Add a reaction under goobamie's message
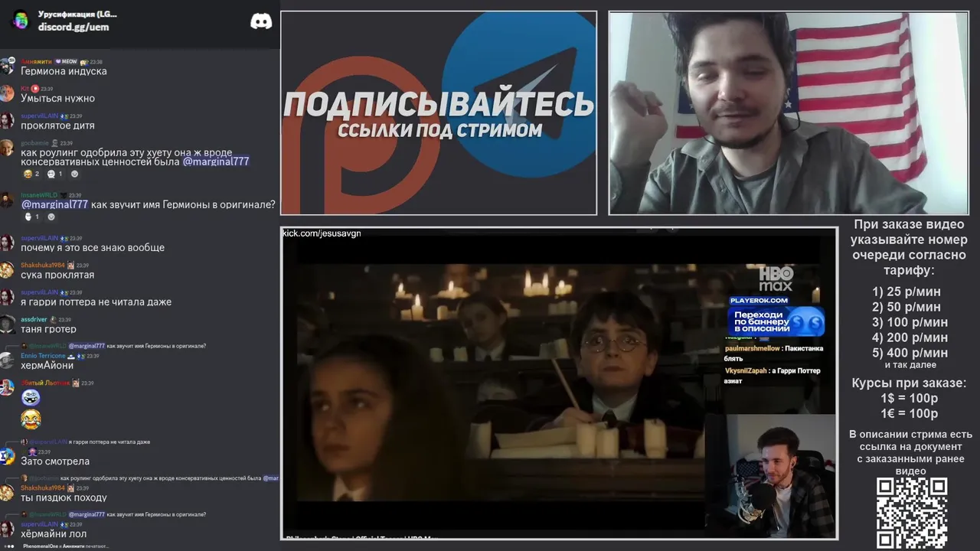Image resolution: width=980 pixels, height=551 pixels. (74, 174)
